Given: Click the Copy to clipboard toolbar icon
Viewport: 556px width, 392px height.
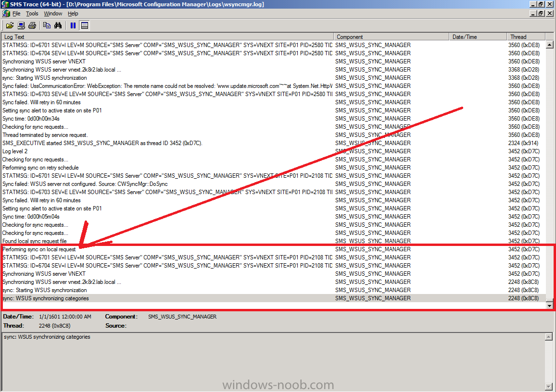Looking at the screenshot, I should 47,25.
